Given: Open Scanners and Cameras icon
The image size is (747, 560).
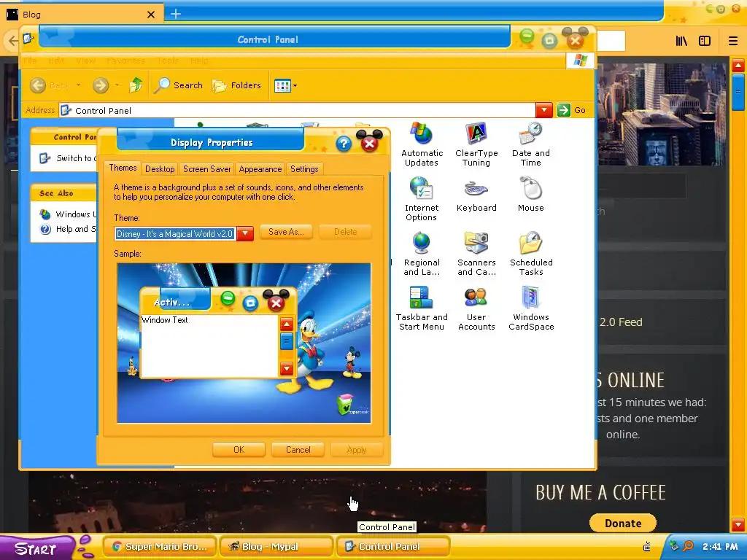Looking at the screenshot, I should [476, 253].
